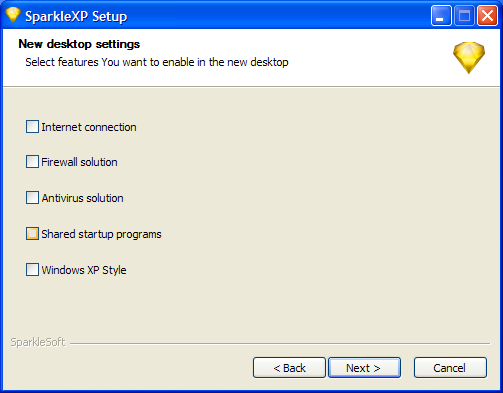Cancel the setup wizard
Image resolution: width=503 pixels, height=393 pixels.
pyautogui.click(x=450, y=368)
